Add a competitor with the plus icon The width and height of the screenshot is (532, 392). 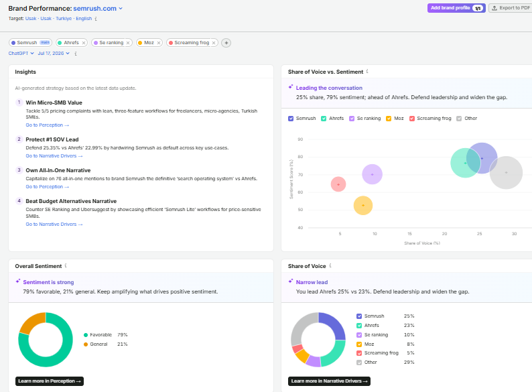[226, 43]
